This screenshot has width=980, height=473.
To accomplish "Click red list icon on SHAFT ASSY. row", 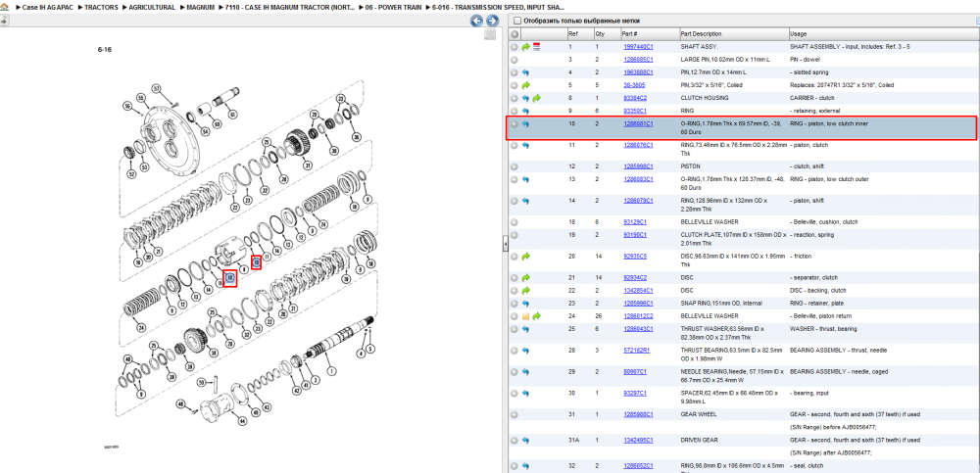I will 536,47.
